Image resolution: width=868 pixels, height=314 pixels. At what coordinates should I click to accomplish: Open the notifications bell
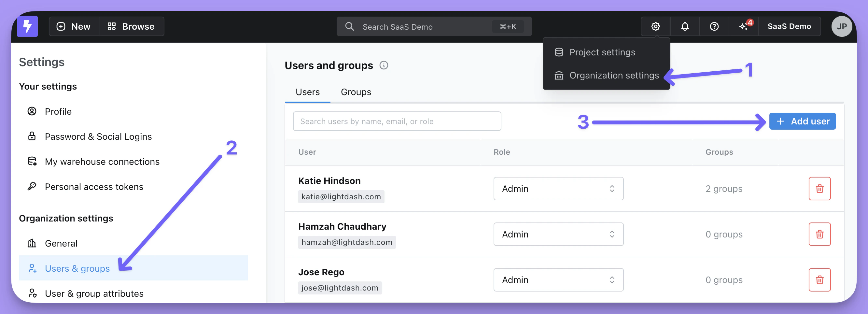(685, 26)
